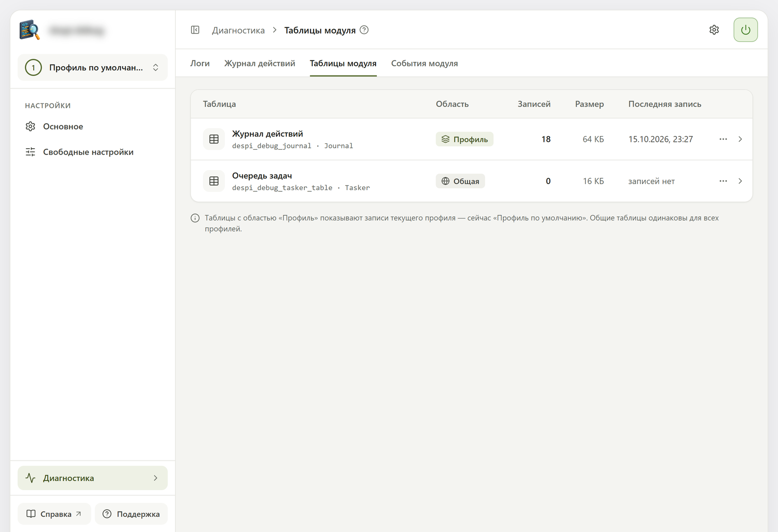The image size is (778, 532).
Task: Click the pulse icon beside Диагностика
Action: coord(31,478)
